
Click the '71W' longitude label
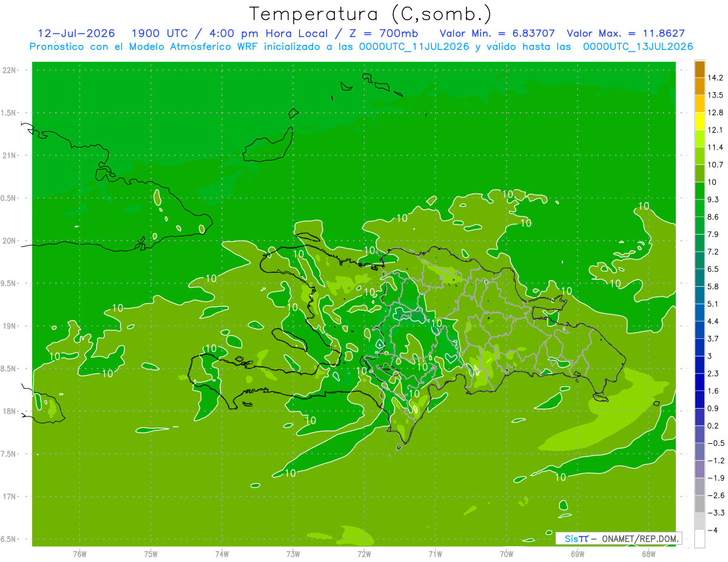pyautogui.click(x=435, y=554)
